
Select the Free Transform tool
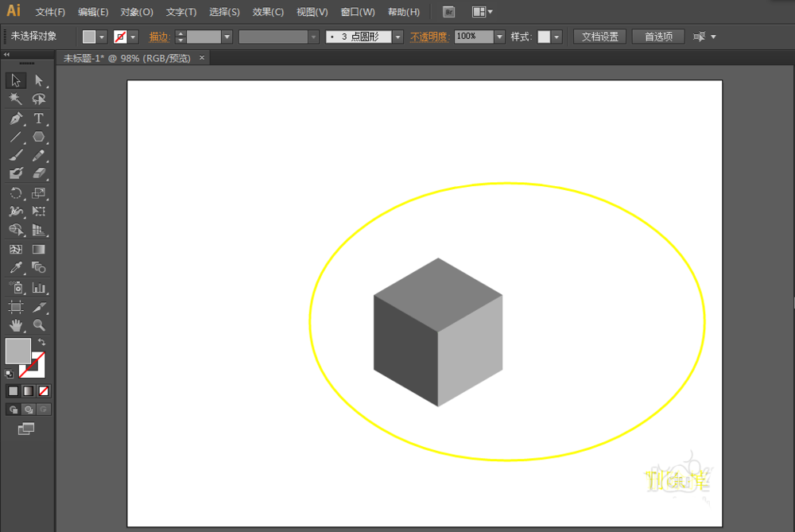click(38, 211)
